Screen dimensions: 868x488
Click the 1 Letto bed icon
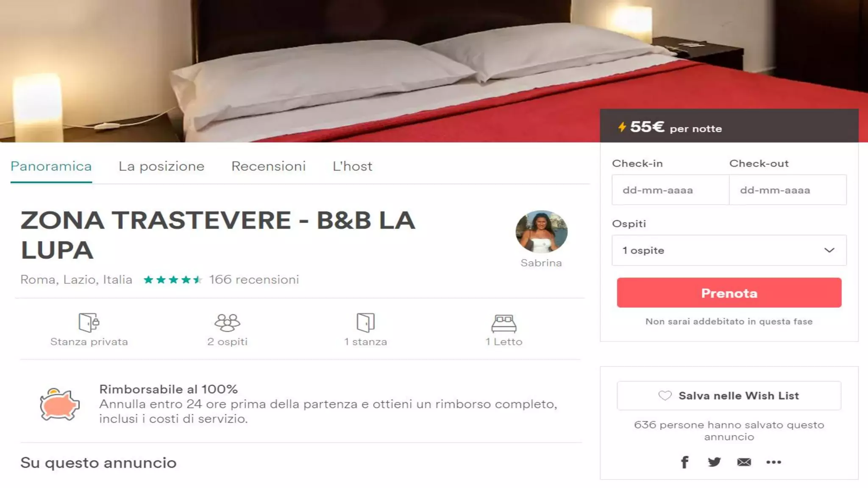point(504,323)
